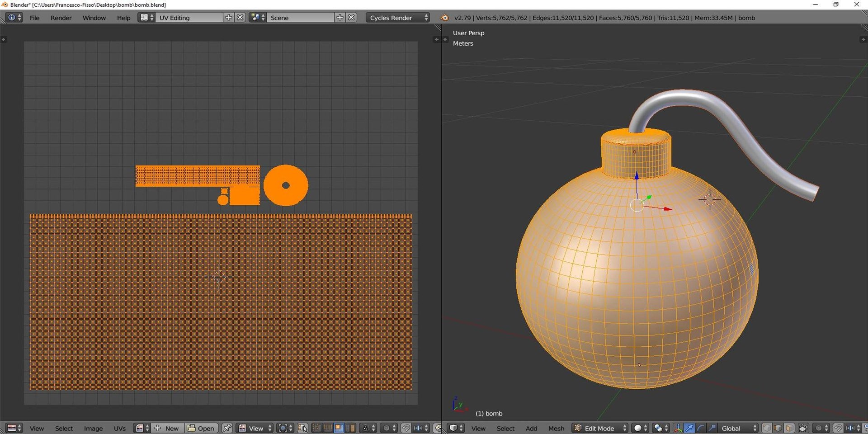Open the UV editor type selector
This screenshot has height=434, width=868.
pos(14,428)
